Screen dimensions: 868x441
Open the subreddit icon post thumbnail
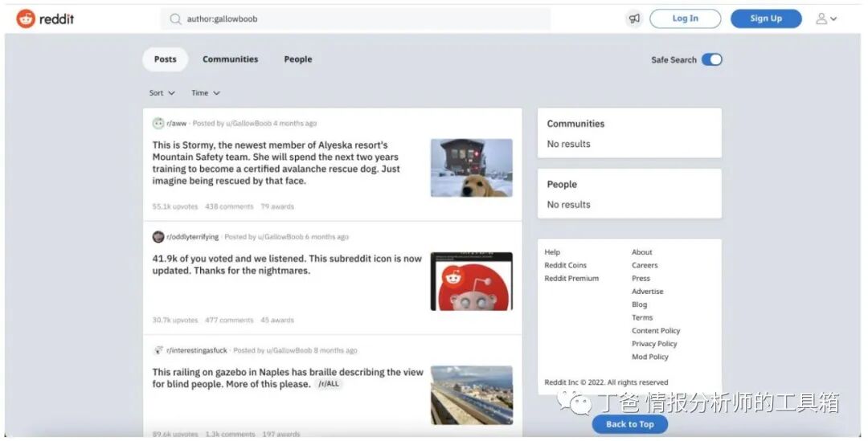point(472,281)
